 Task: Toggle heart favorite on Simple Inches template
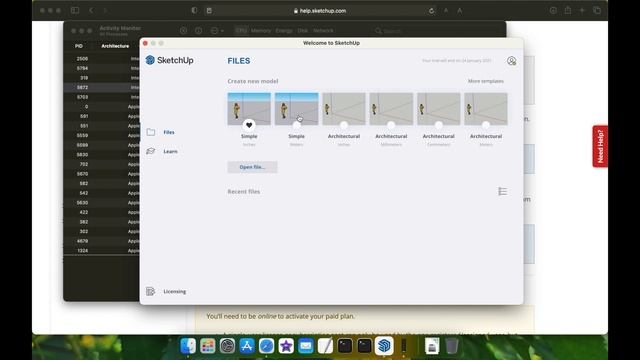[249, 125]
